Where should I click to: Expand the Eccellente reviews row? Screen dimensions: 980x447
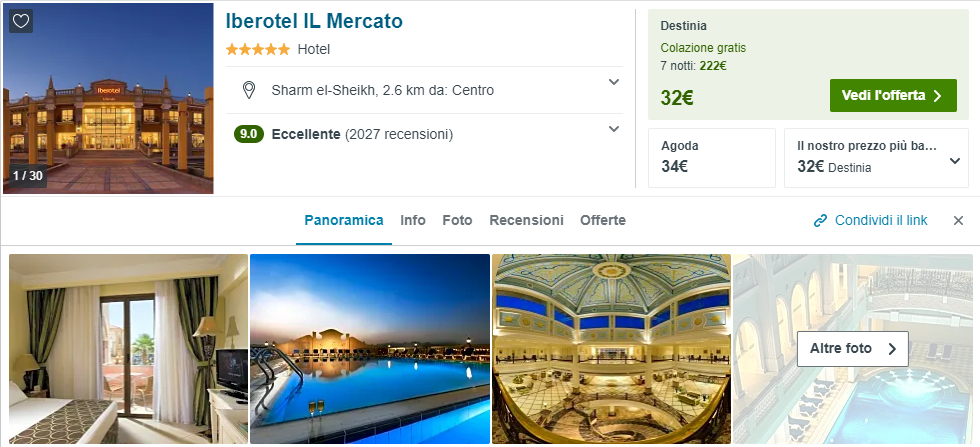pyautogui.click(x=614, y=128)
